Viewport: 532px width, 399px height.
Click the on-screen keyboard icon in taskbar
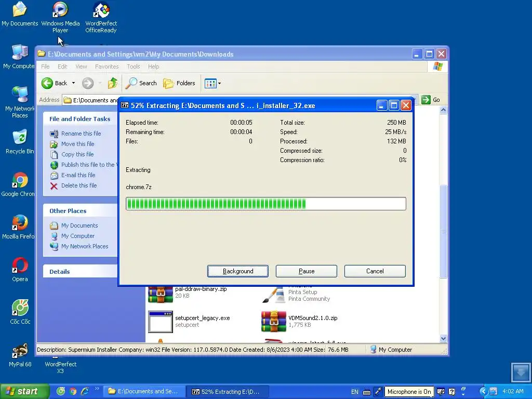pyautogui.click(x=366, y=392)
